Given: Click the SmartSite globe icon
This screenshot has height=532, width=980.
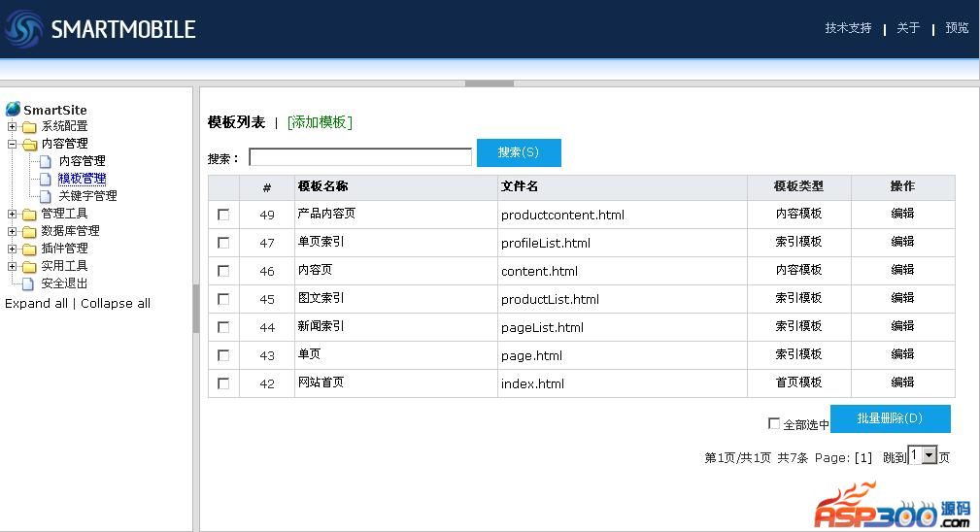Looking at the screenshot, I should (x=14, y=110).
